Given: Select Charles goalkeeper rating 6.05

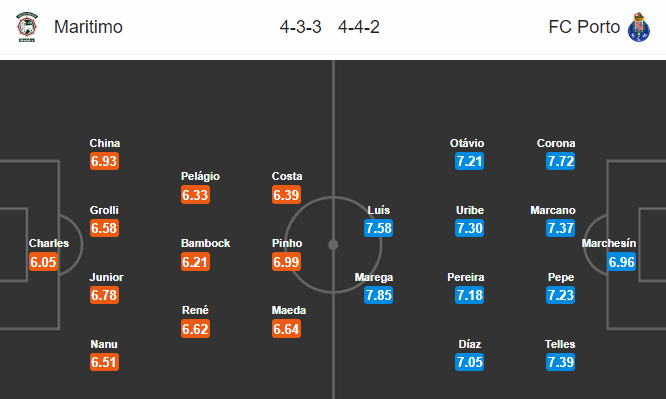Looking at the screenshot, I should (x=43, y=262).
